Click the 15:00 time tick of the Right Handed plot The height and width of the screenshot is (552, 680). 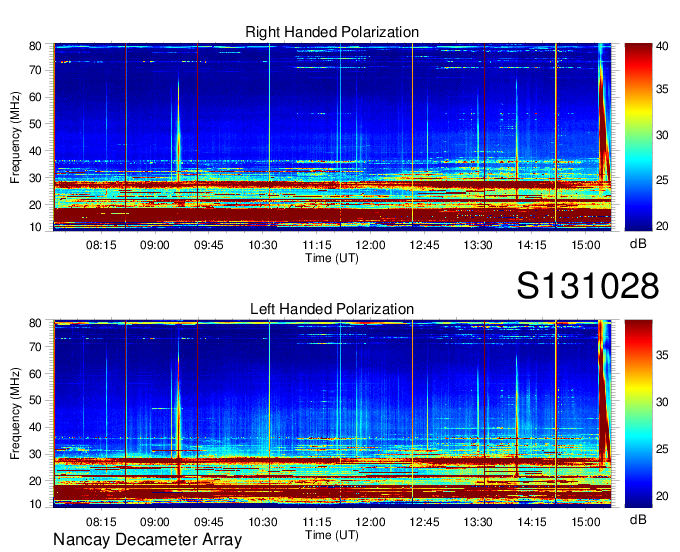(x=586, y=245)
